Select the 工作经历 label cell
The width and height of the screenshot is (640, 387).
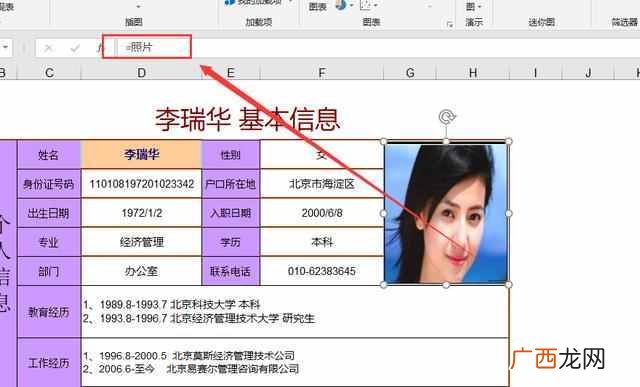[x=49, y=363]
